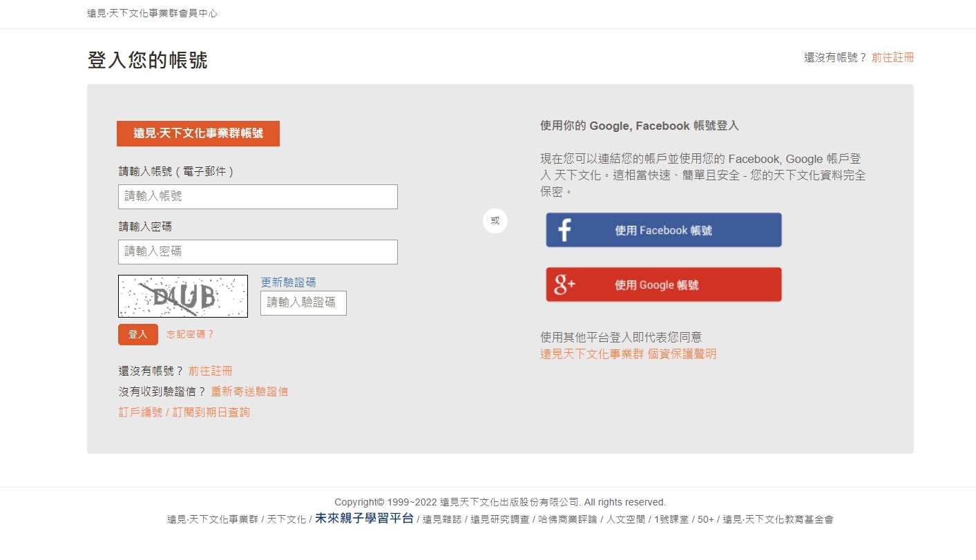Open footer link 50+

click(x=706, y=519)
